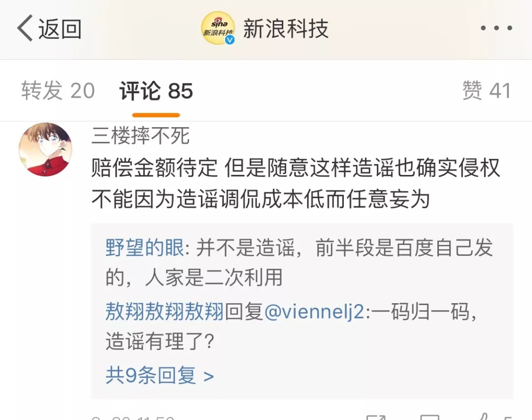Select the comment starting with 赔偿金额待定

click(296, 183)
